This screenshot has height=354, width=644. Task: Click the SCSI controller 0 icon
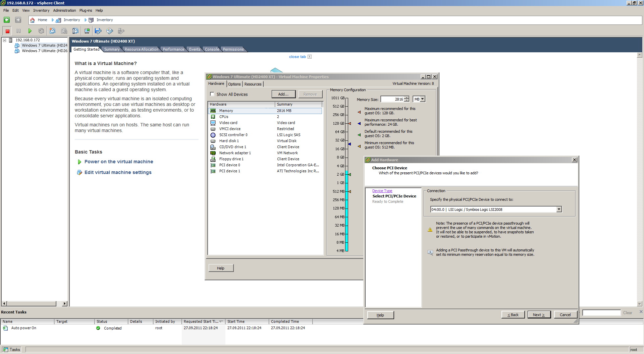(213, 135)
